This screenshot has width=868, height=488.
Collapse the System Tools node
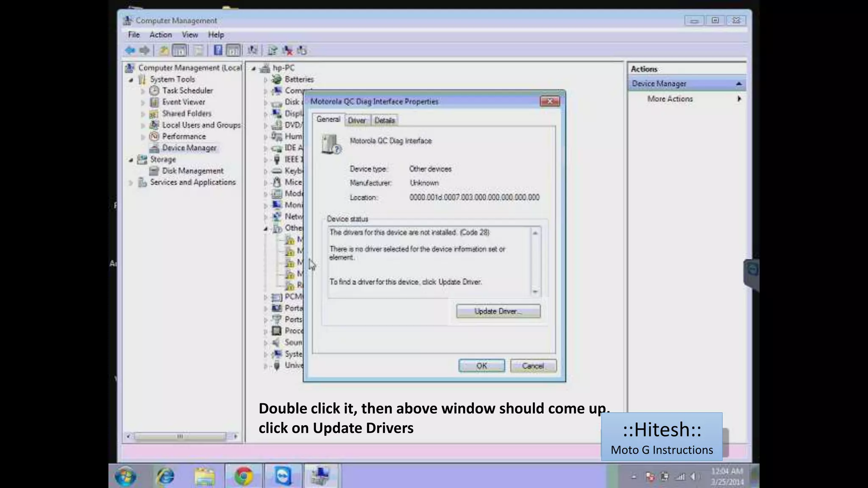(131, 80)
